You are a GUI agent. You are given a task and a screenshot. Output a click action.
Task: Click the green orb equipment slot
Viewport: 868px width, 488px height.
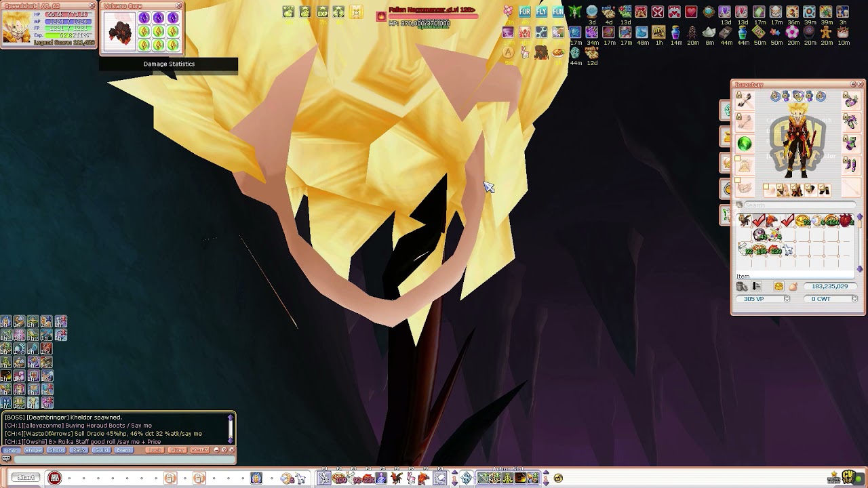tap(745, 144)
